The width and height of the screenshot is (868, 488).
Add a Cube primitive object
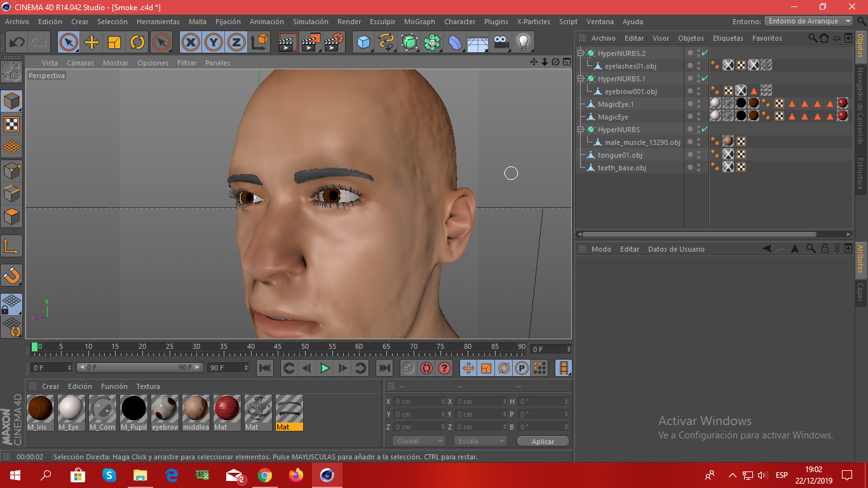363,43
